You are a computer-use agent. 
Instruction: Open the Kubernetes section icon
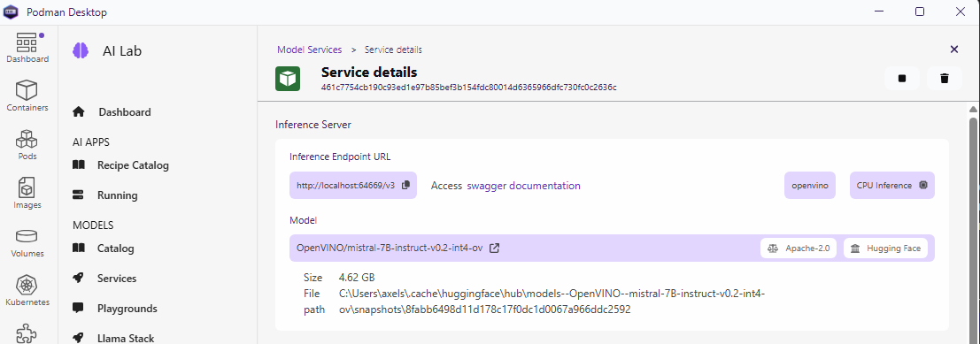coord(27,290)
